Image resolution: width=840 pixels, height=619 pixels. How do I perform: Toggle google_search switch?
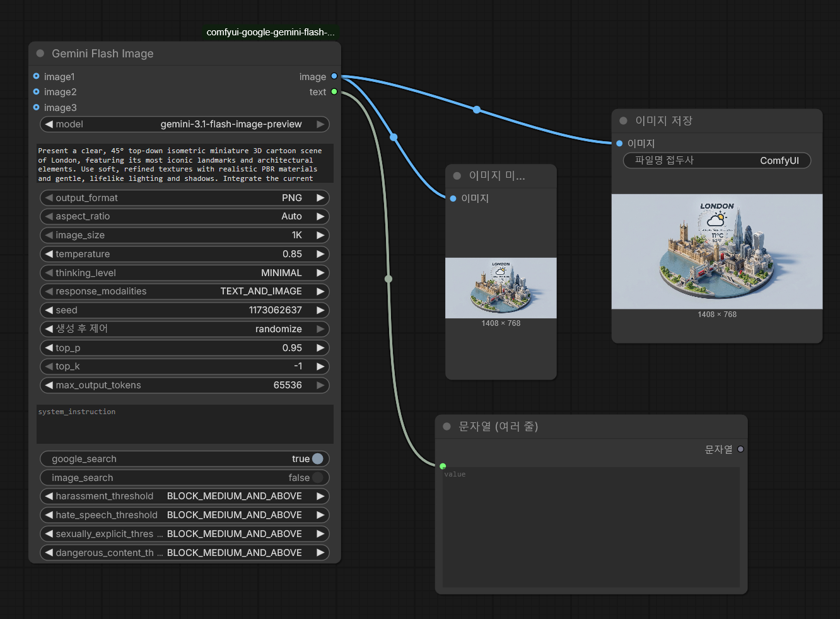(x=317, y=459)
